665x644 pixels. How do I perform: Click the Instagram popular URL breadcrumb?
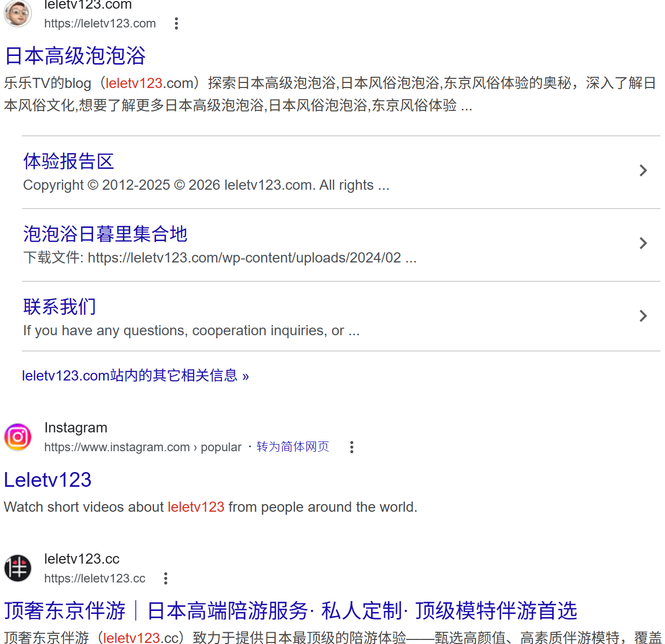(x=142, y=447)
